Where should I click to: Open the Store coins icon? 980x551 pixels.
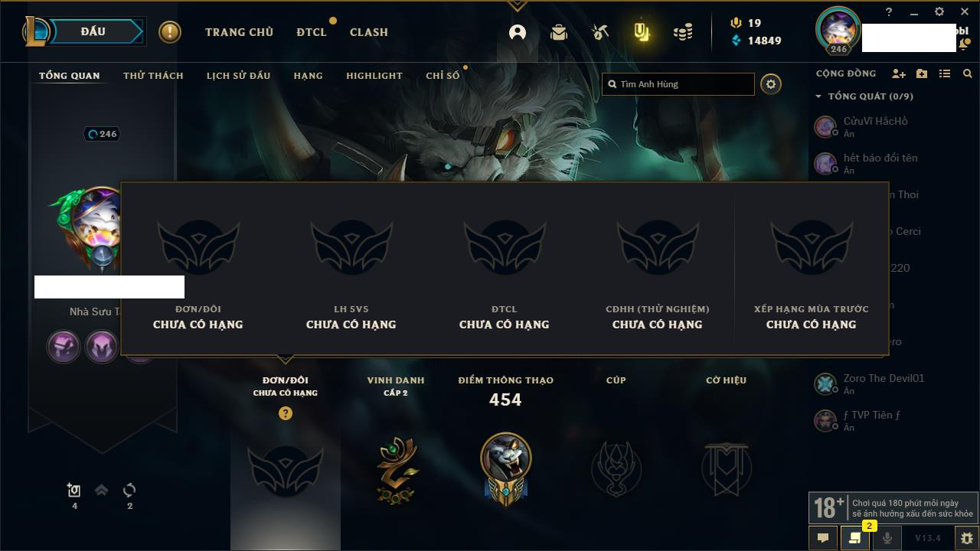point(683,32)
